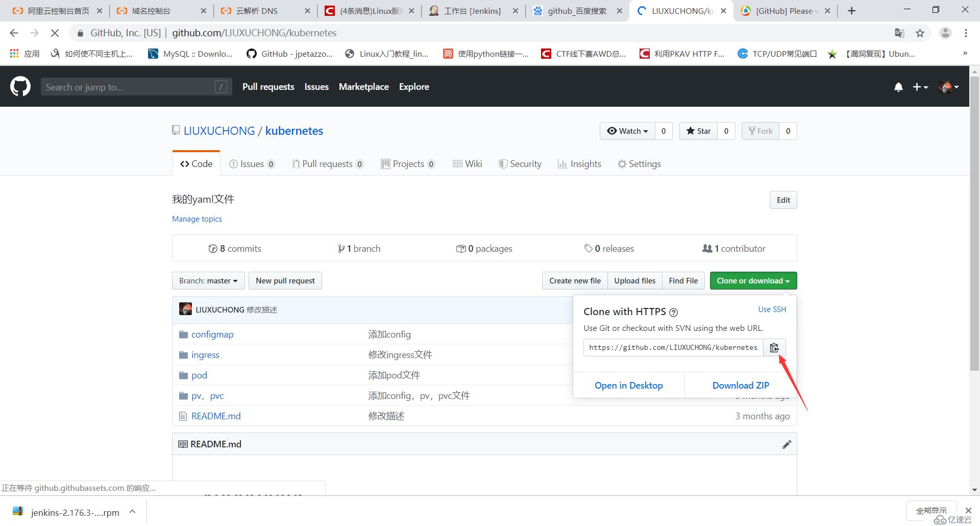
Task: Open the configmap folder
Action: pos(212,334)
